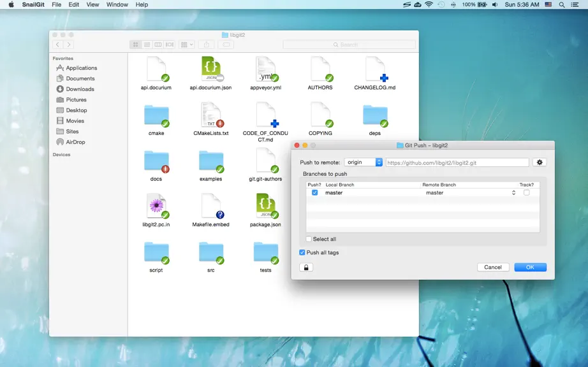This screenshot has height=367, width=588.
Task: Click the Finder share toolbar button
Action: [206, 45]
